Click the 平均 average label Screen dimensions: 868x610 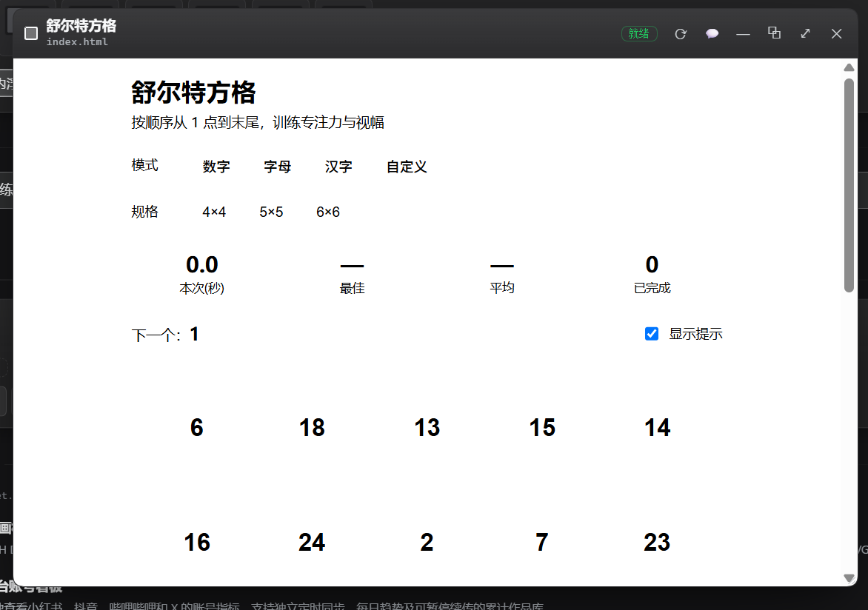tap(502, 287)
